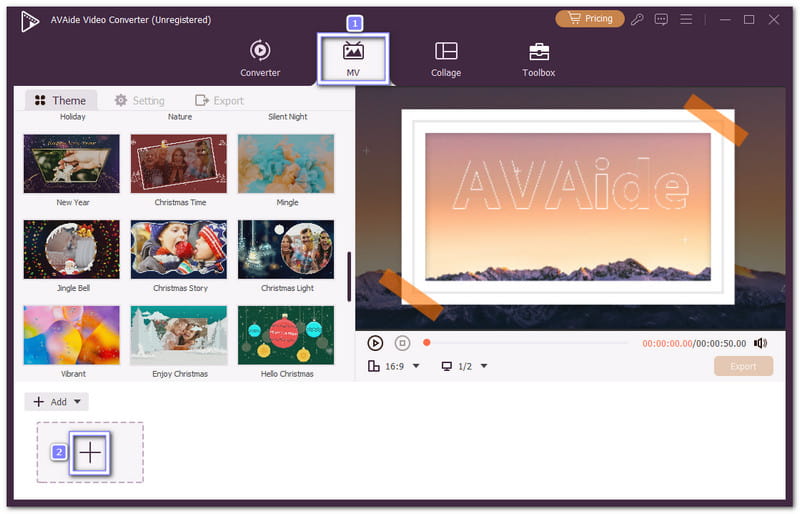Viewport: 800px width, 514px height.
Task: Choose the Mingle theme thumbnail
Action: 286,164
